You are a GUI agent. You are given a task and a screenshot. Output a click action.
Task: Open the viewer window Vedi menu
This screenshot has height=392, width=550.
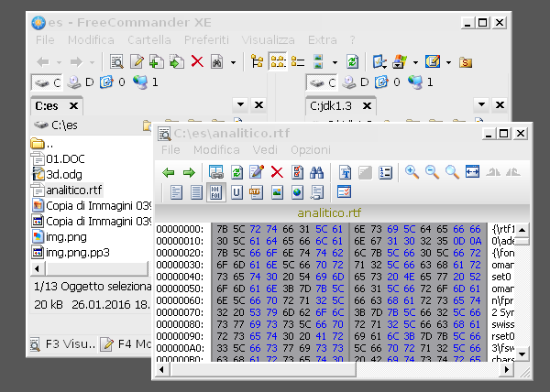tap(265, 150)
